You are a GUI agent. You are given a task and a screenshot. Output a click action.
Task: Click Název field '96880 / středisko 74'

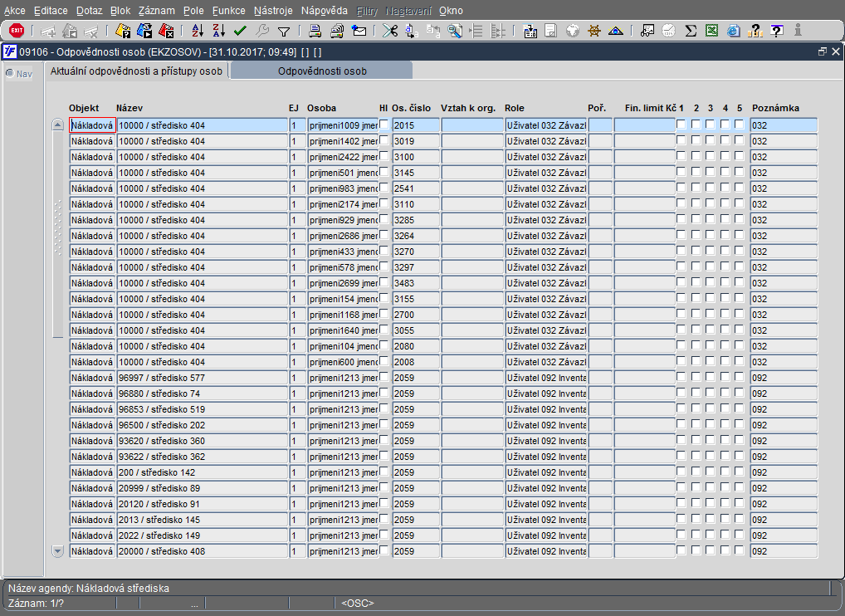pos(202,394)
